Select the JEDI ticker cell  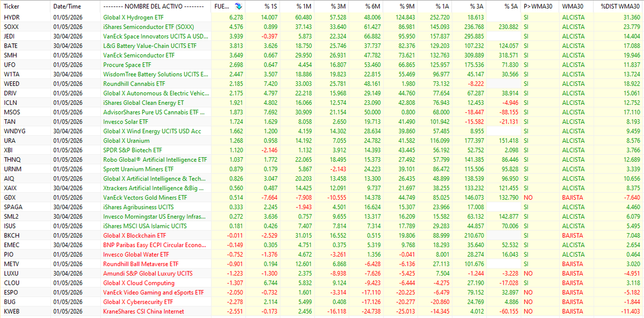click(10, 36)
